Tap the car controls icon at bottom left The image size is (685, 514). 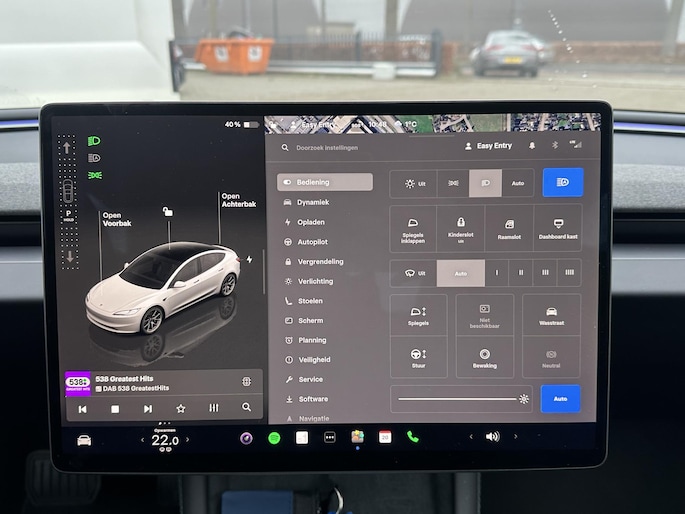pyautogui.click(x=84, y=440)
